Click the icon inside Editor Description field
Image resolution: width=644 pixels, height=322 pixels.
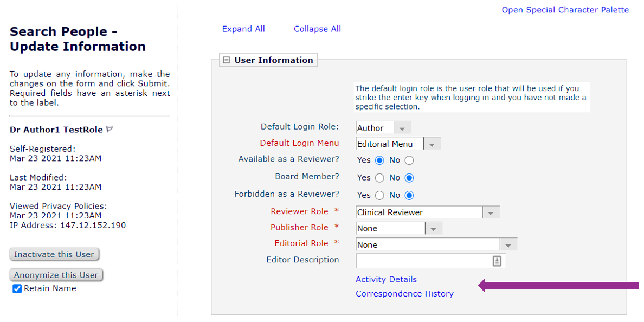[x=497, y=261]
